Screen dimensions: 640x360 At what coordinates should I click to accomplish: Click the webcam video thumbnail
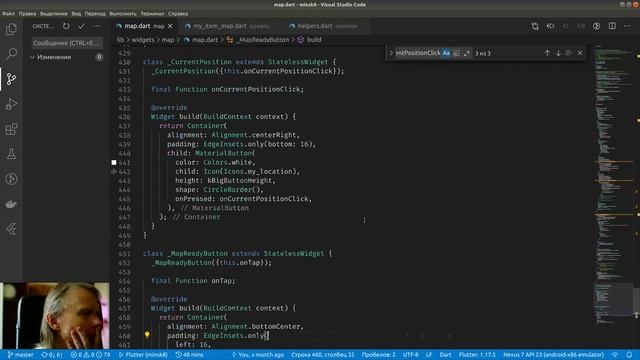(x=55, y=316)
